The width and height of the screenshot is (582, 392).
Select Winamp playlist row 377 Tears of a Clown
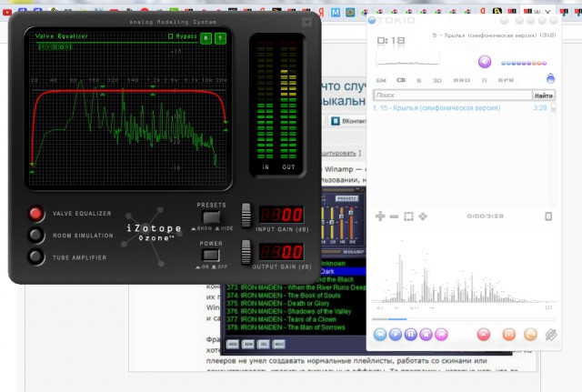click(281, 319)
